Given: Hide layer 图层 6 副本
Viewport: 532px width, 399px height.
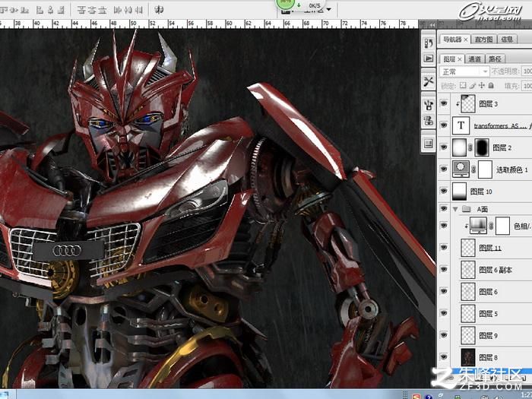Looking at the screenshot, I should tap(444, 269).
